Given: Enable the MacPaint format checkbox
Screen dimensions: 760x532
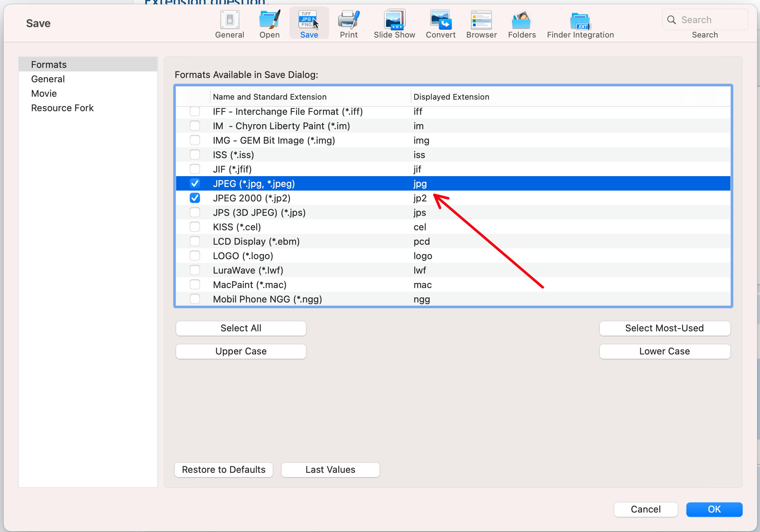Looking at the screenshot, I should click(195, 284).
